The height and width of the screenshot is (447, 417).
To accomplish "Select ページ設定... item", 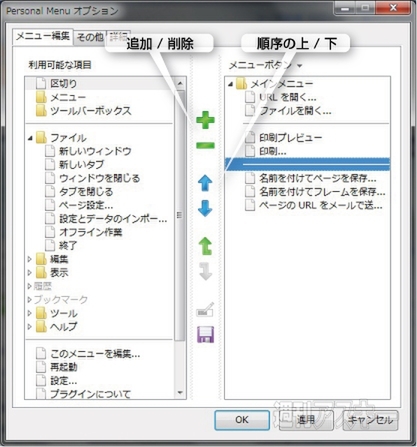I will (86, 205).
